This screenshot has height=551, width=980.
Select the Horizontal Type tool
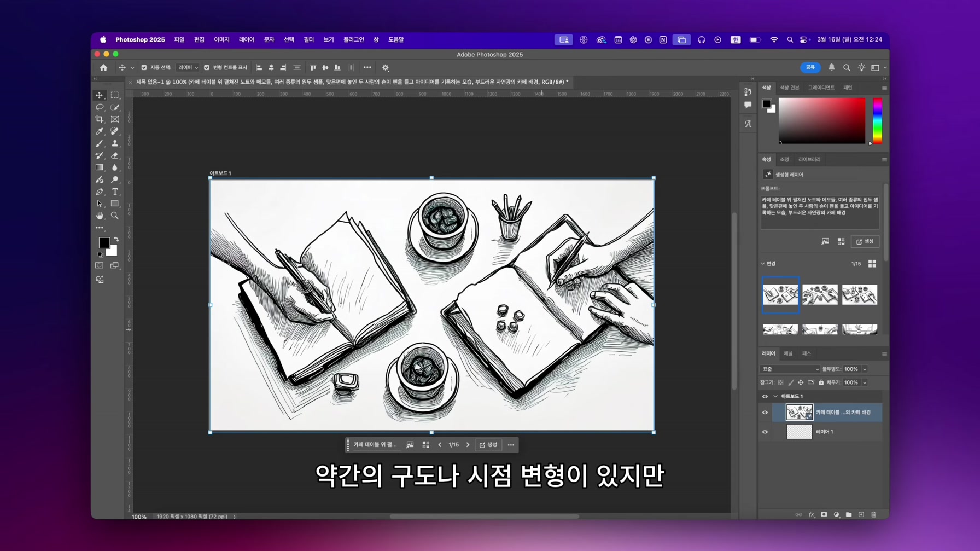(x=115, y=192)
